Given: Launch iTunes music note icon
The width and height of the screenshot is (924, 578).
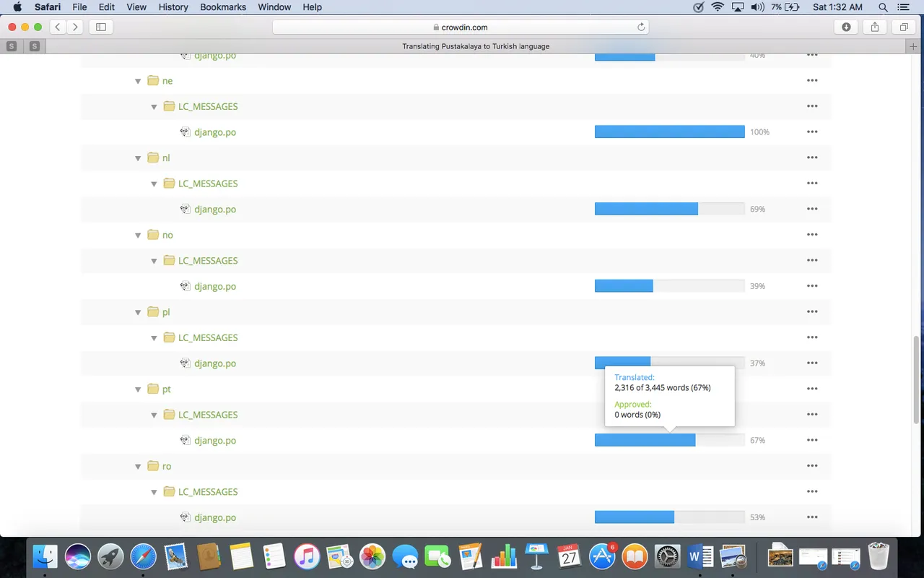Looking at the screenshot, I should click(307, 556).
